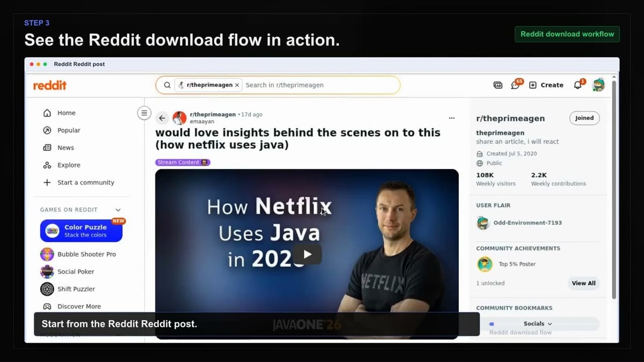644x362 pixels.
Task: Click the Reddit download workflow badge
Action: [567, 34]
